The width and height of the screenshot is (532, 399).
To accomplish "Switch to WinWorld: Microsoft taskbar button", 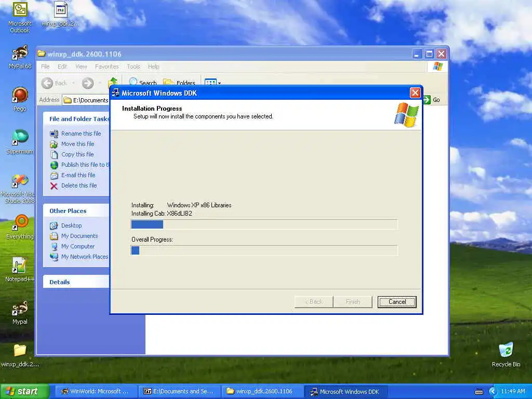I will pyautogui.click(x=95, y=391).
